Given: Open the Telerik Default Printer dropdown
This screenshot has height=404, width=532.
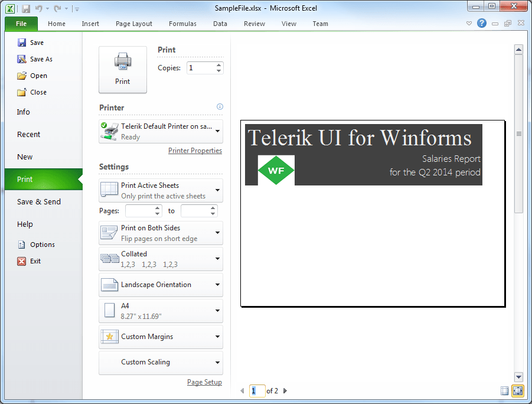Looking at the screenshot, I should click(x=161, y=131).
